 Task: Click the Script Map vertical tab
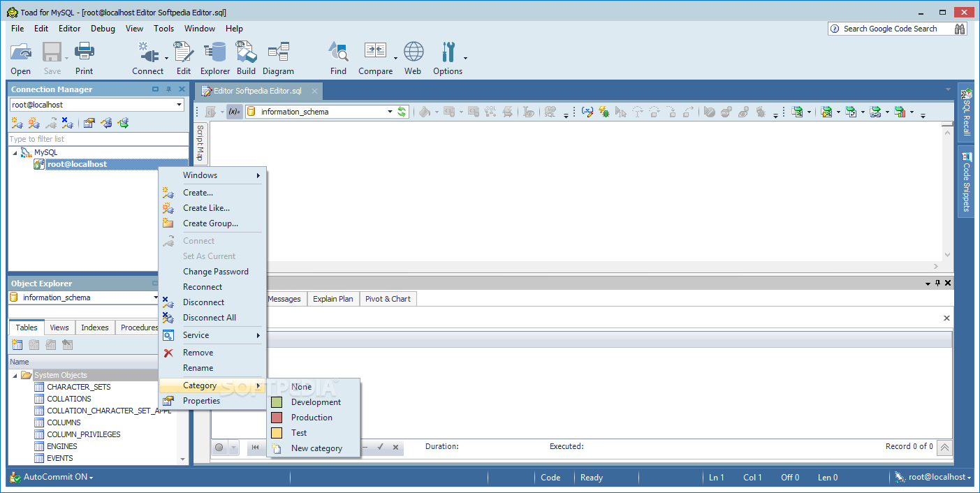200,143
